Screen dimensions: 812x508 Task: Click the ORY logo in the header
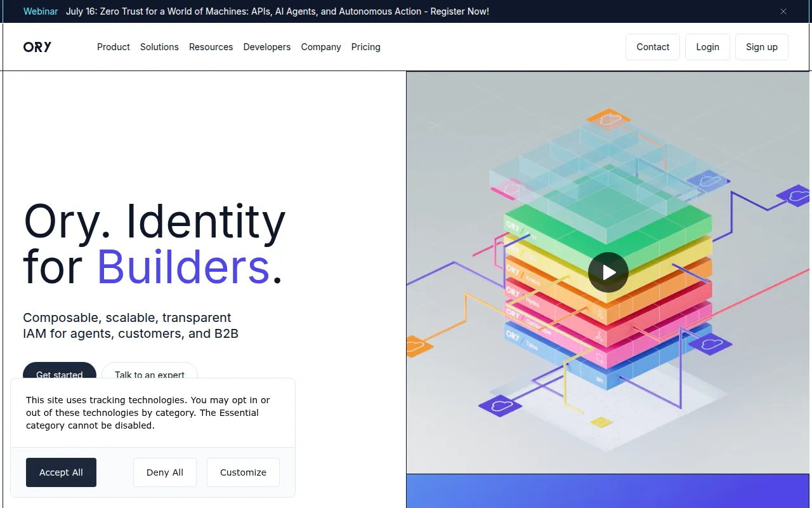(37, 47)
